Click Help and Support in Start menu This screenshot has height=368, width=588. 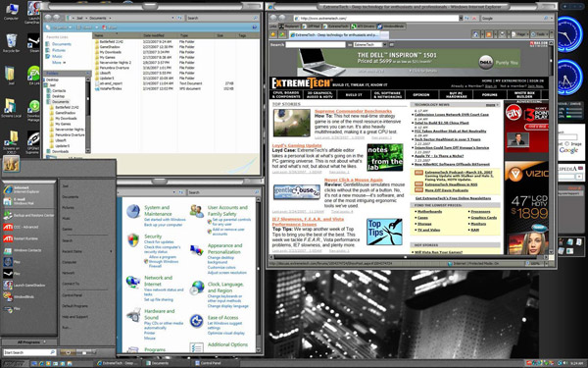pyautogui.click(x=74, y=317)
